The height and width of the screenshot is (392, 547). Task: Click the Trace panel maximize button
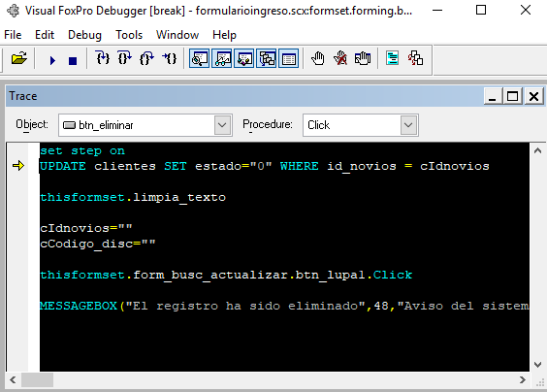[x=512, y=96]
